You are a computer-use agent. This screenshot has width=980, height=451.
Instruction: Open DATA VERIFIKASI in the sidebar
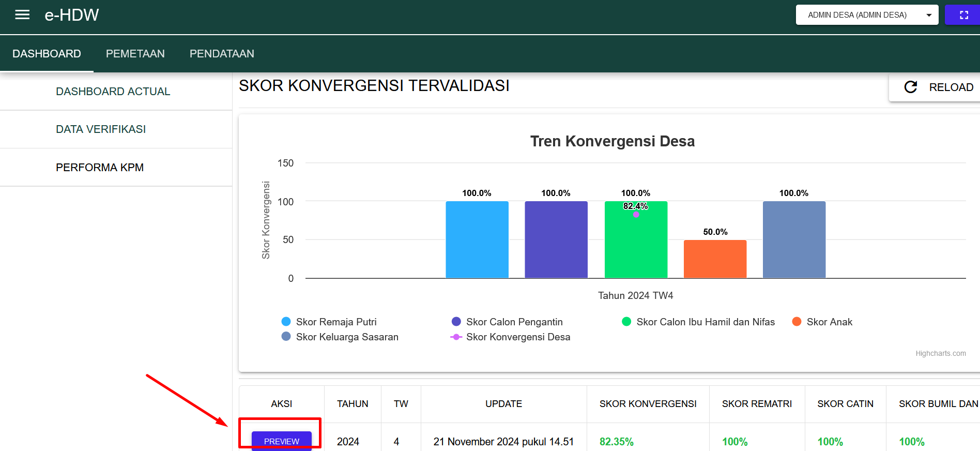pyautogui.click(x=116, y=129)
